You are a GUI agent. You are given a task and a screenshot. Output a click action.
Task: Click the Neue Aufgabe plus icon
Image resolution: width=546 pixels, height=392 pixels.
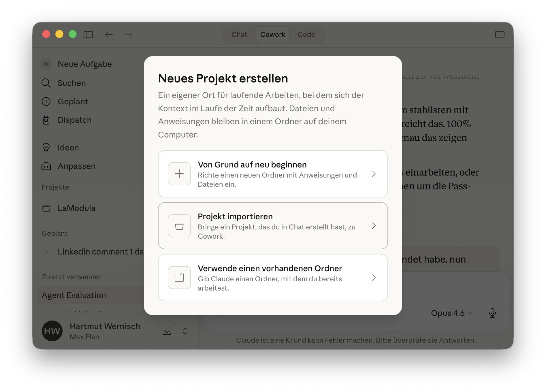coord(46,64)
